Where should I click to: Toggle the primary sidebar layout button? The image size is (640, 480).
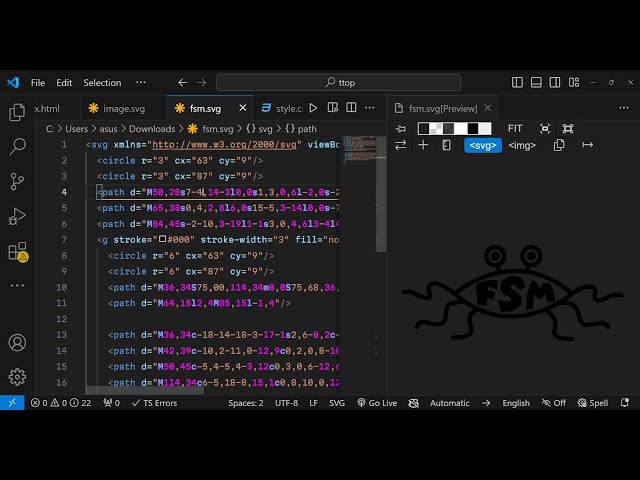(517, 82)
